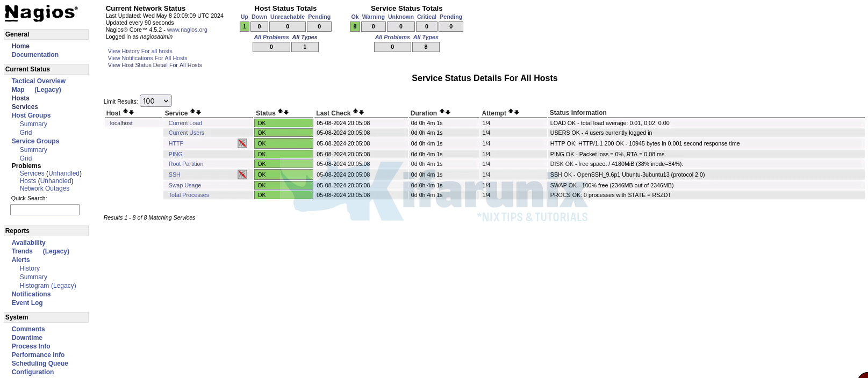
Task: Click Unreachable in Host Status Totals
Action: click(x=288, y=17)
